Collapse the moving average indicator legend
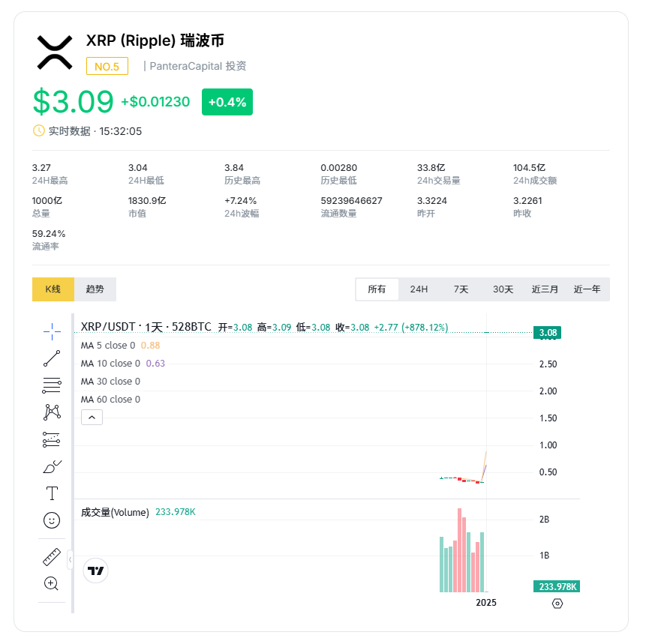The width and height of the screenshot is (646, 644). coord(92,418)
